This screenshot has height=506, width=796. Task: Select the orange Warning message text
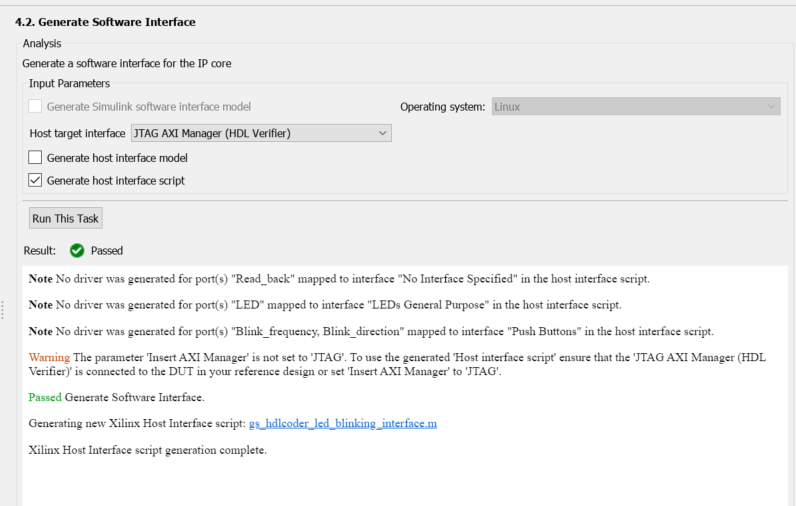tap(49, 357)
